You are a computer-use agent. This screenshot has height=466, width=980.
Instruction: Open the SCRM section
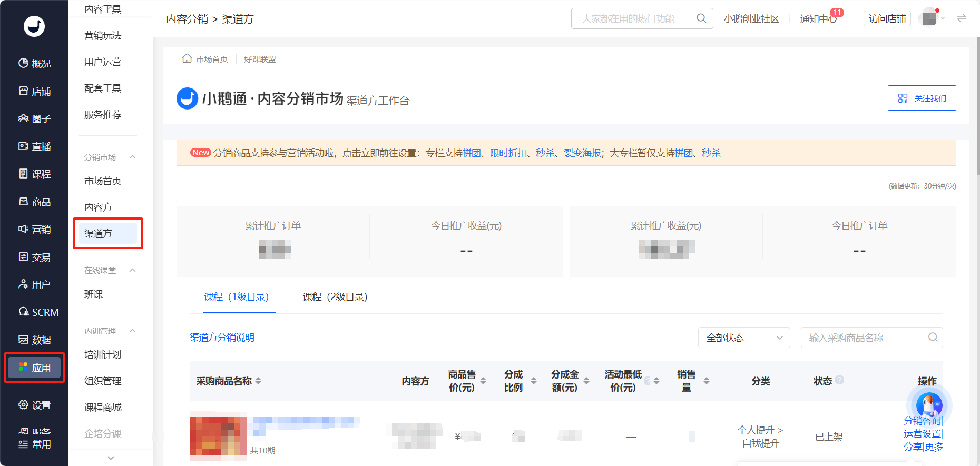pos(38,312)
